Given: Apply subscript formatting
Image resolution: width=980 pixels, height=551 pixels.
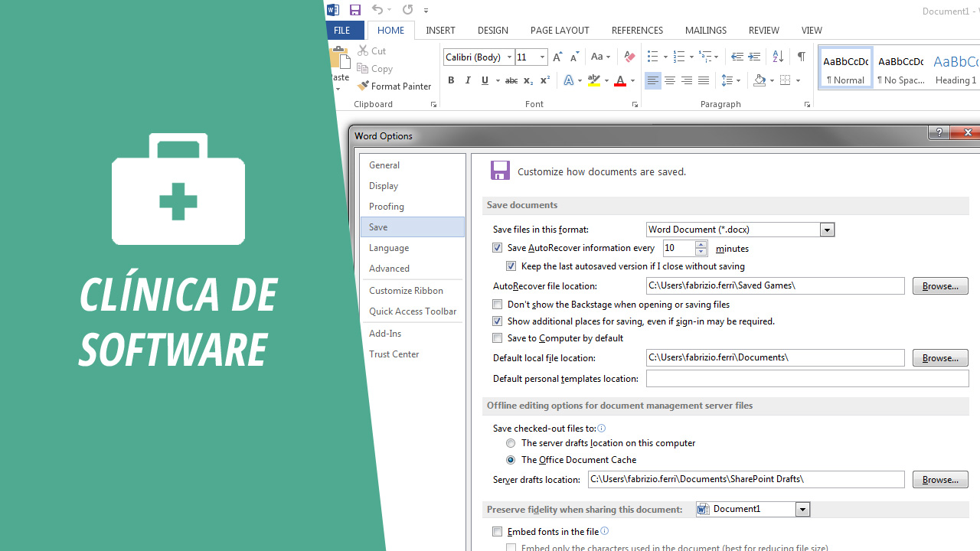Looking at the screenshot, I should 528,80.
